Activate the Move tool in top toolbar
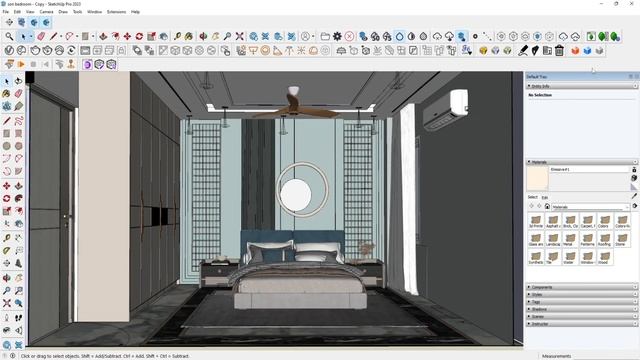 pyautogui.click(x=127, y=36)
